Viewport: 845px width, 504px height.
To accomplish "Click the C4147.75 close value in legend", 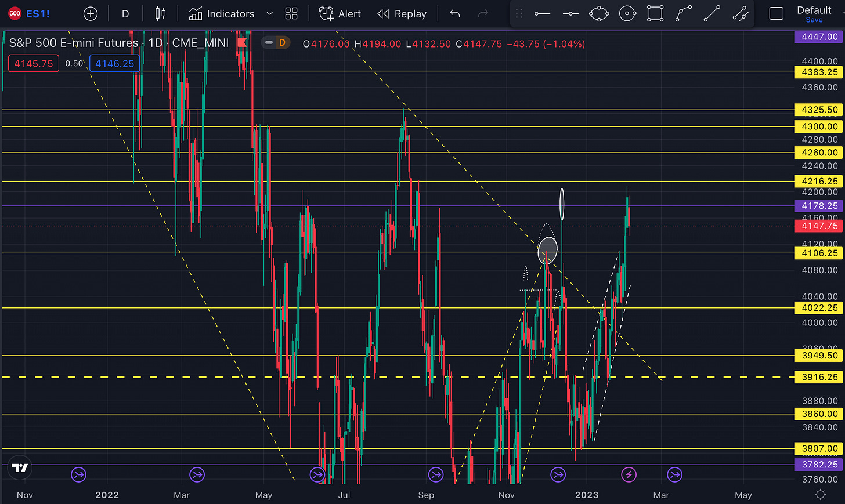I will pyautogui.click(x=479, y=44).
